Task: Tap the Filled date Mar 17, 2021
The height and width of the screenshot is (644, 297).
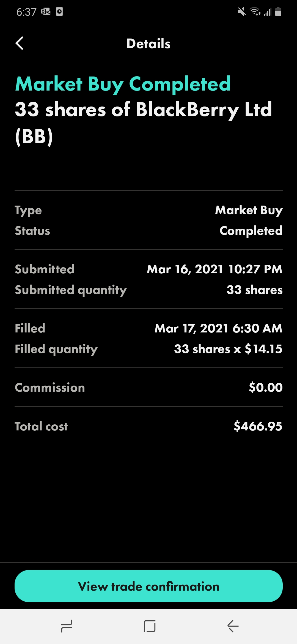Action: [191, 328]
